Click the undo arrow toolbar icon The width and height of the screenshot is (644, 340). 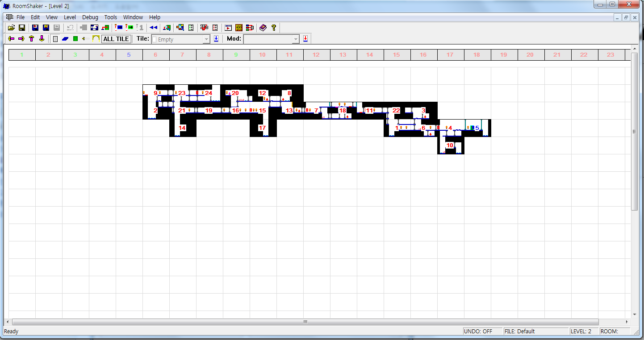coord(70,28)
